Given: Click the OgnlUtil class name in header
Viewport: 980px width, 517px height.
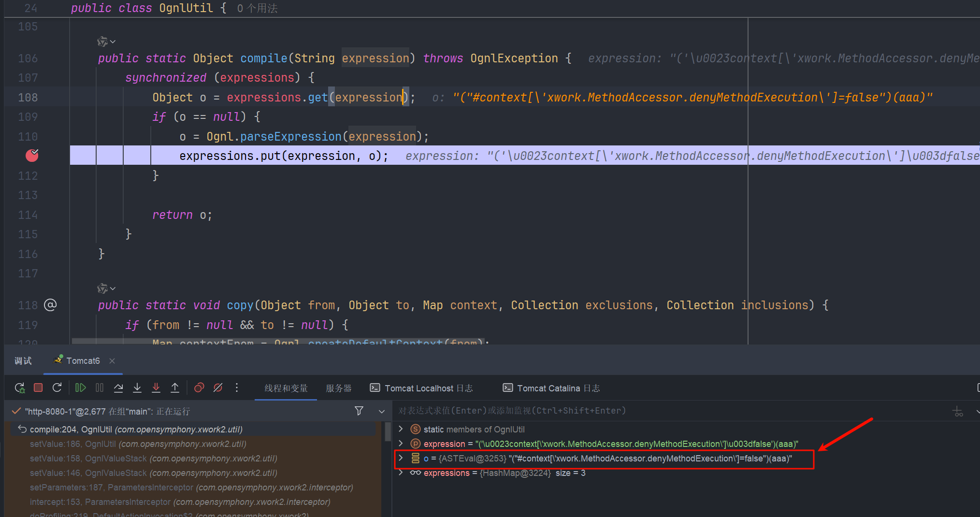Looking at the screenshot, I should click(x=186, y=8).
